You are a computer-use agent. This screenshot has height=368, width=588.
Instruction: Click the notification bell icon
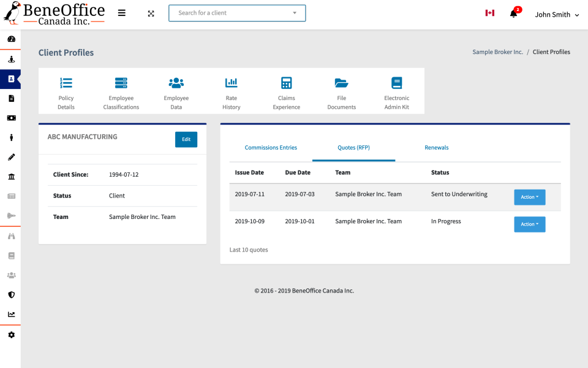coord(514,13)
